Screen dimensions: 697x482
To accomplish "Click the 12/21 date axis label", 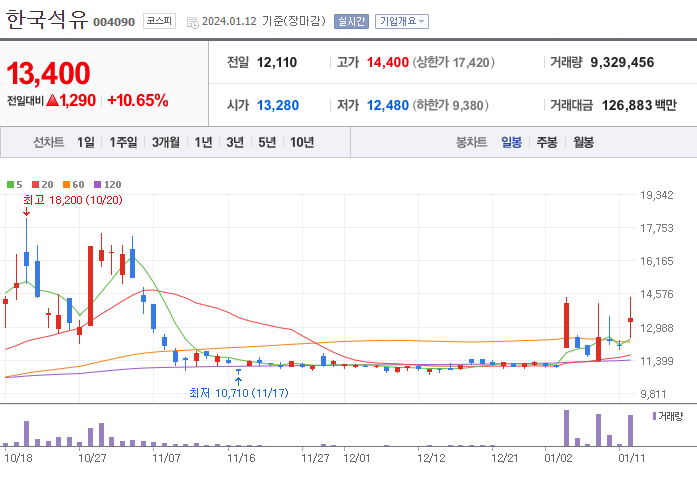I will pyautogui.click(x=505, y=458).
